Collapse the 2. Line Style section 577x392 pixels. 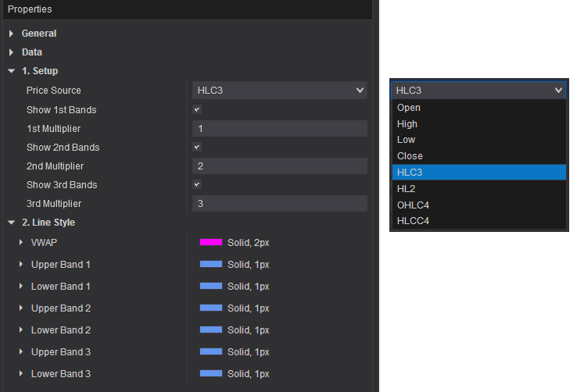(x=12, y=223)
